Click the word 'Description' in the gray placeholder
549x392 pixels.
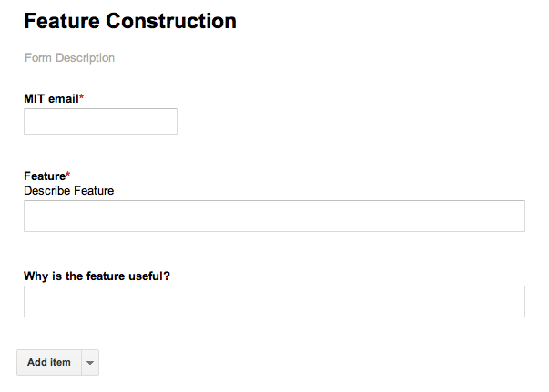[x=86, y=58]
